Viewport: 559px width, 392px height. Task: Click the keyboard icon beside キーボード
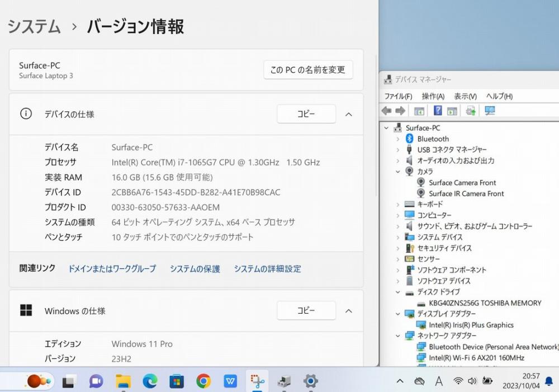[x=410, y=204]
